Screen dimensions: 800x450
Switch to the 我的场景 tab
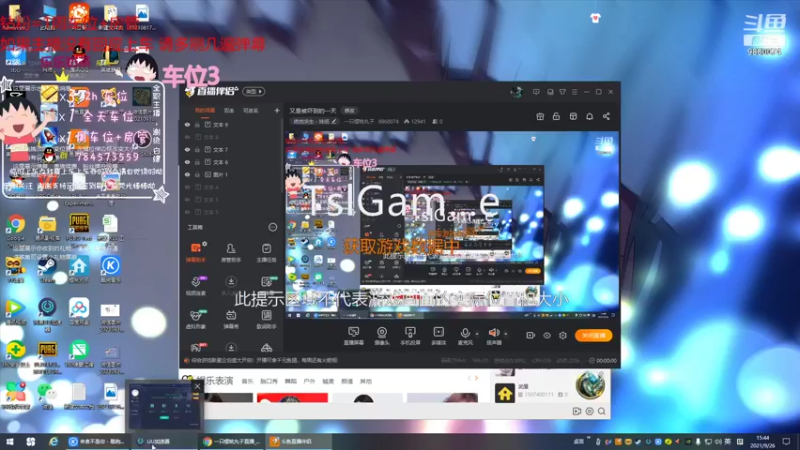(205, 110)
